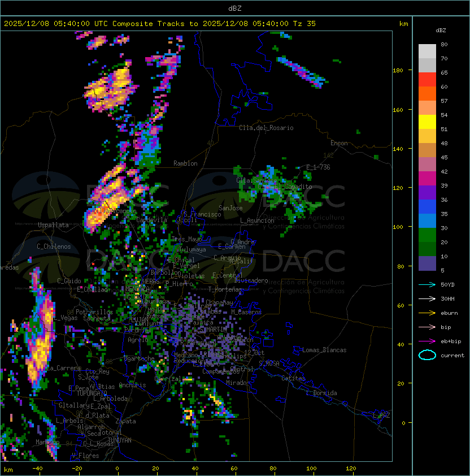
Task: Click the 'L_Asuncion' place label
Action: click(257, 220)
